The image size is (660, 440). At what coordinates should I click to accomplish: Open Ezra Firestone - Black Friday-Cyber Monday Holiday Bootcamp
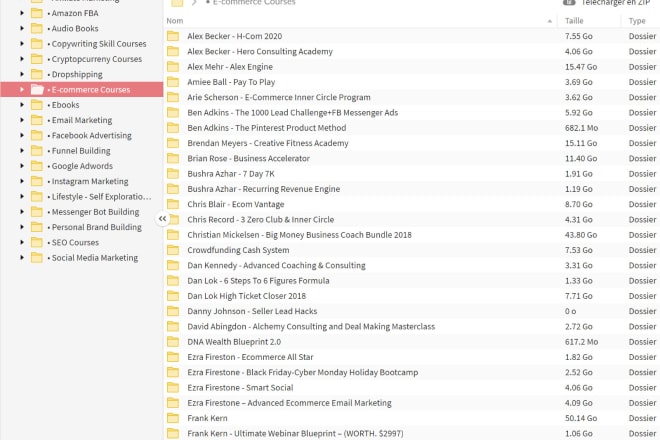tap(303, 373)
